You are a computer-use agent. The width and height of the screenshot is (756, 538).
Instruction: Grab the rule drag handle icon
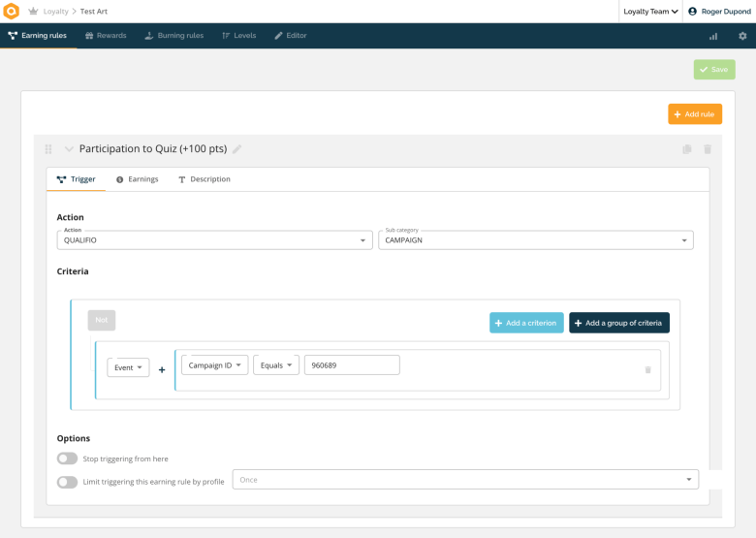pos(48,149)
